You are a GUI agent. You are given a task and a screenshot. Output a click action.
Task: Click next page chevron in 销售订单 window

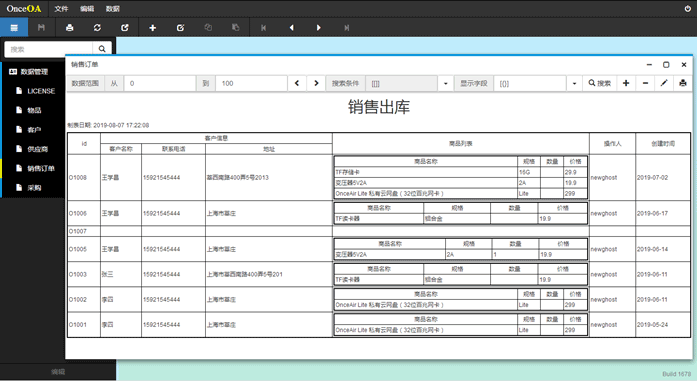[316, 83]
